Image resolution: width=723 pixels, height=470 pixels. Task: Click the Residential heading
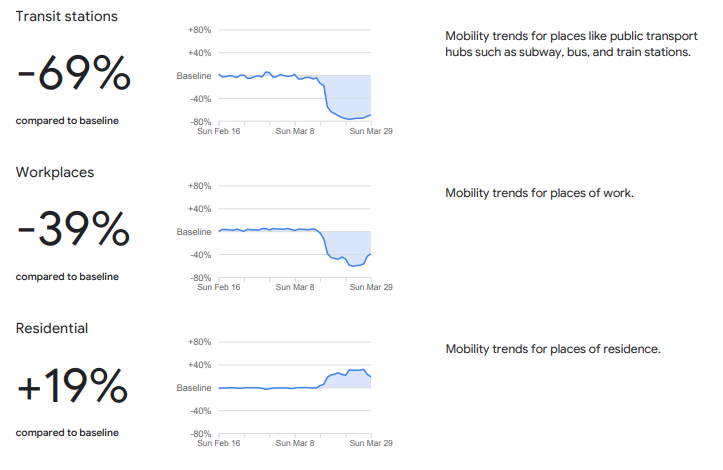point(52,328)
